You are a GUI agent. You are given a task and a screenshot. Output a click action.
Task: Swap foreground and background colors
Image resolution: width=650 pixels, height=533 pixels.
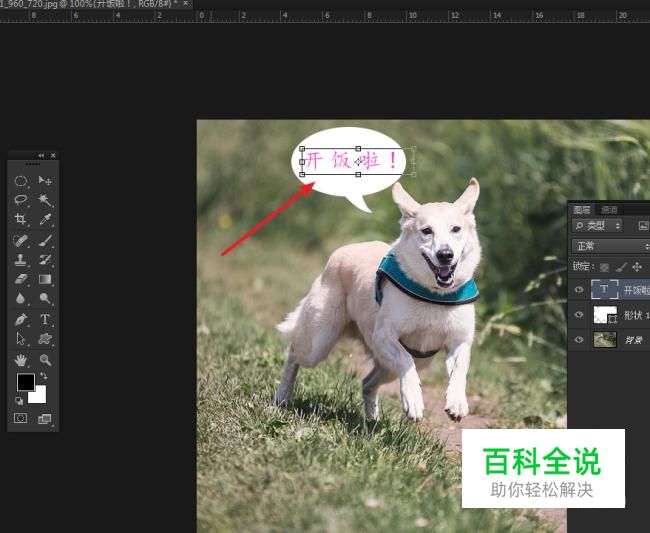click(44, 376)
